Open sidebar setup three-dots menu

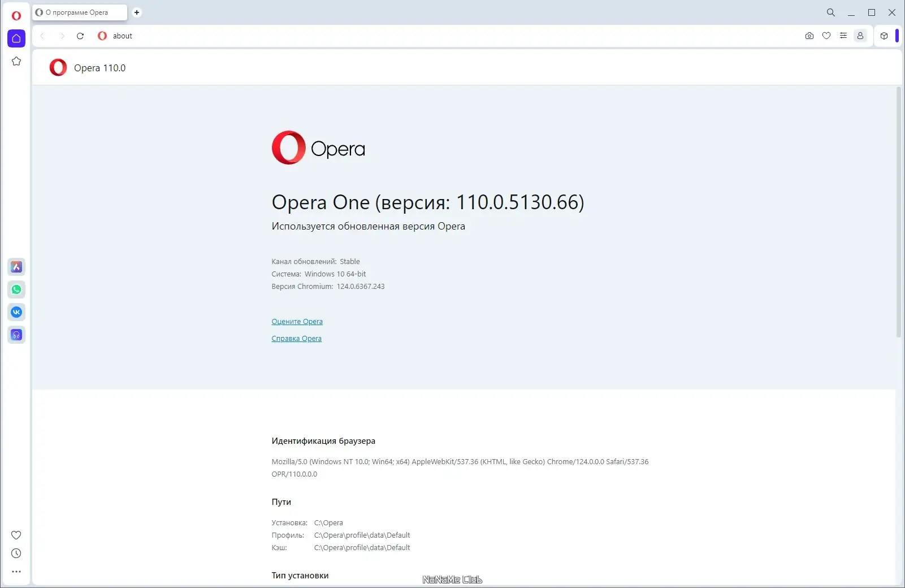(16, 572)
